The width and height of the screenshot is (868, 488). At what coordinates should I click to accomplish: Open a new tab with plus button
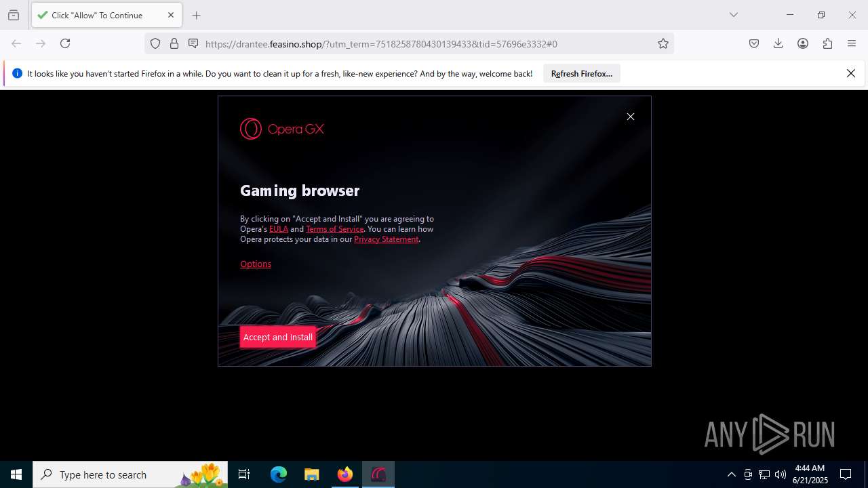(196, 15)
